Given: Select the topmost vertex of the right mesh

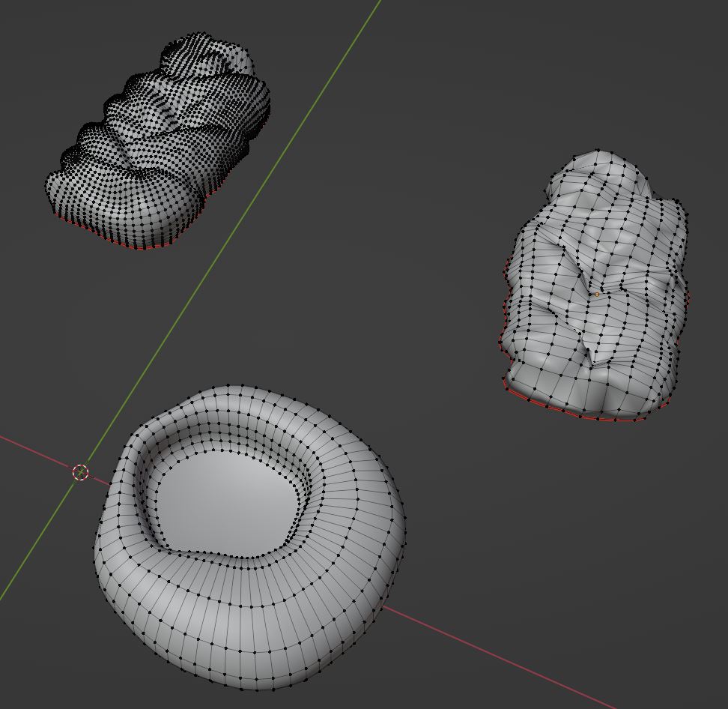Looking at the screenshot, I should [598, 151].
